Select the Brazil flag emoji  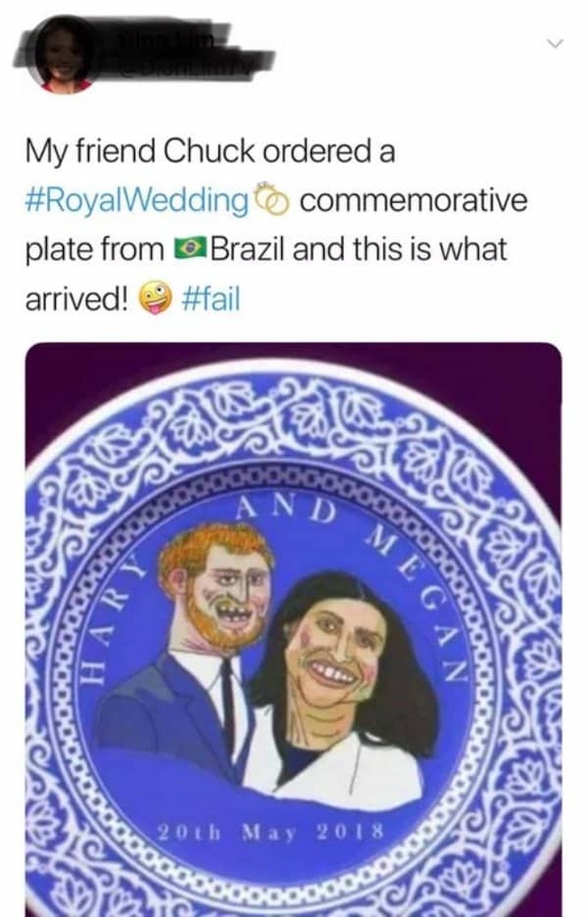(189, 249)
